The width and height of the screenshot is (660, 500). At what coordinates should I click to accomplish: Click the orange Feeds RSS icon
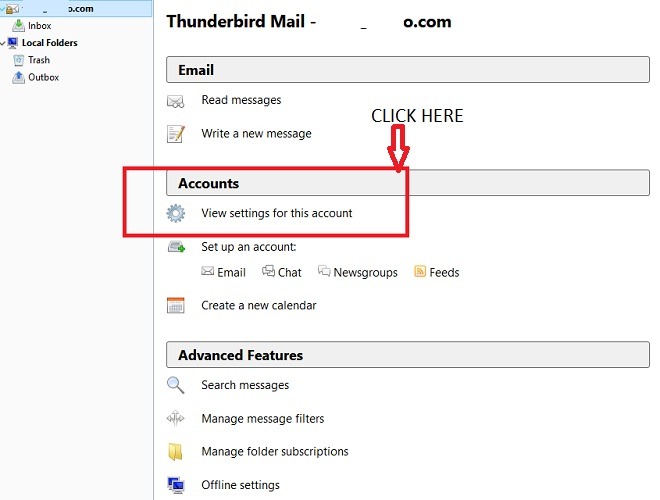click(x=420, y=271)
